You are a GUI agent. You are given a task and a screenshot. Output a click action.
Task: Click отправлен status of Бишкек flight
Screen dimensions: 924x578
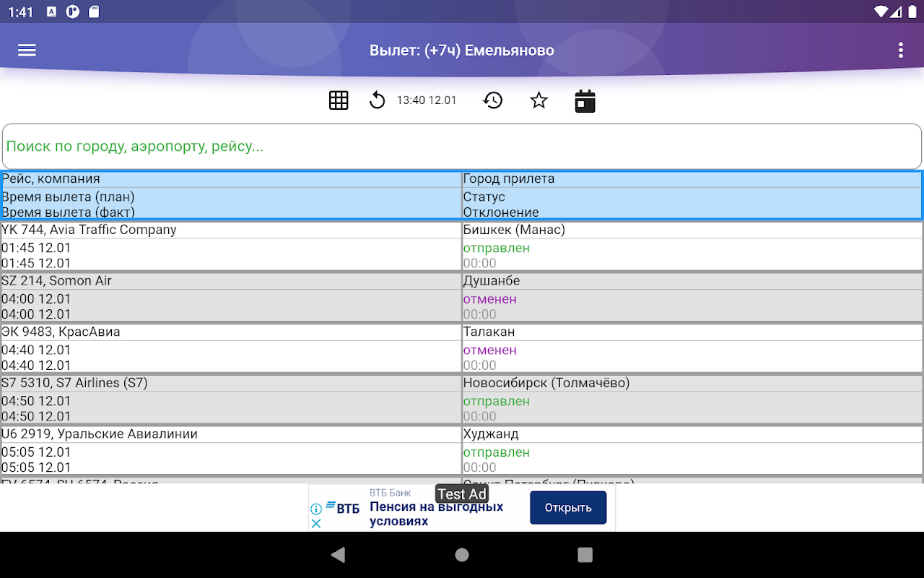[497, 248]
